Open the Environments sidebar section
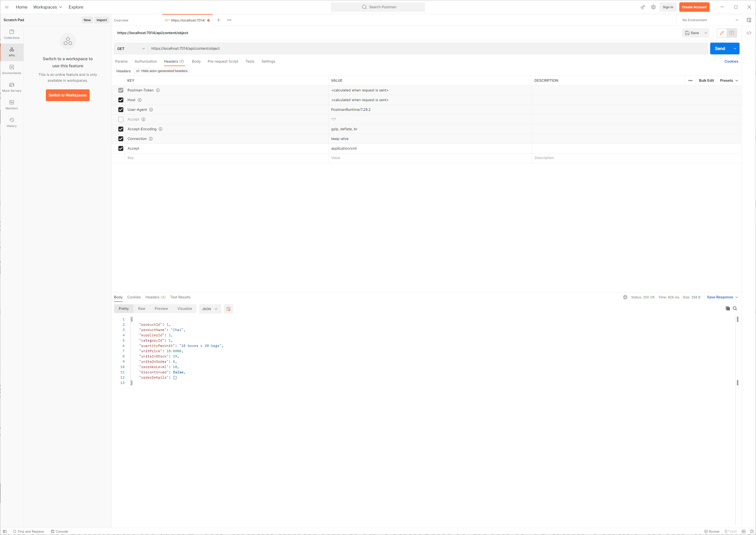The image size is (756, 535). coord(11,69)
